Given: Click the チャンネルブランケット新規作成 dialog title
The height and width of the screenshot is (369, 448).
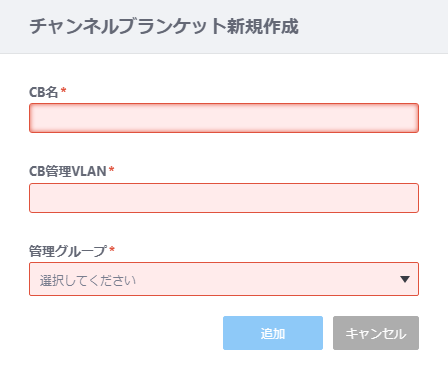Looking at the screenshot, I should coord(164,26).
